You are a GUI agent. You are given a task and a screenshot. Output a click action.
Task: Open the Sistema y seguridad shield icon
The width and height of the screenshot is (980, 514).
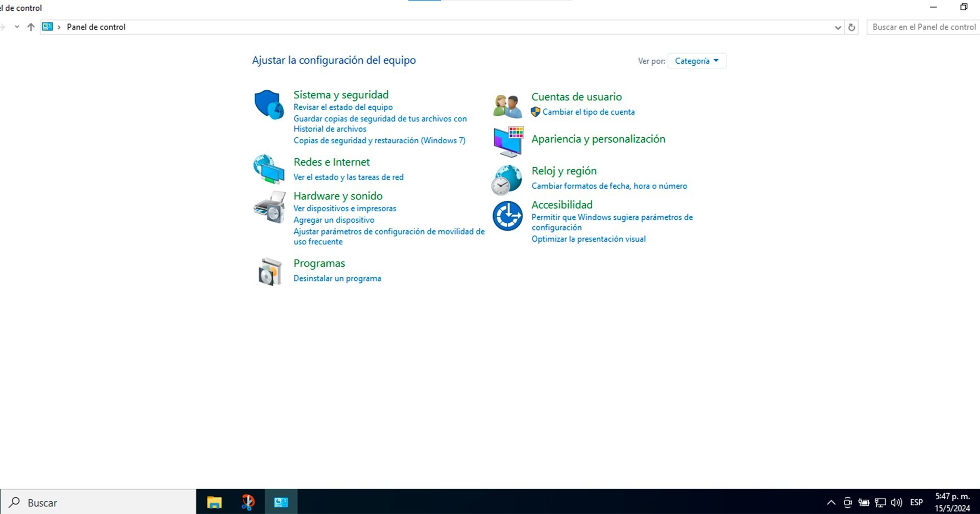[x=269, y=105]
